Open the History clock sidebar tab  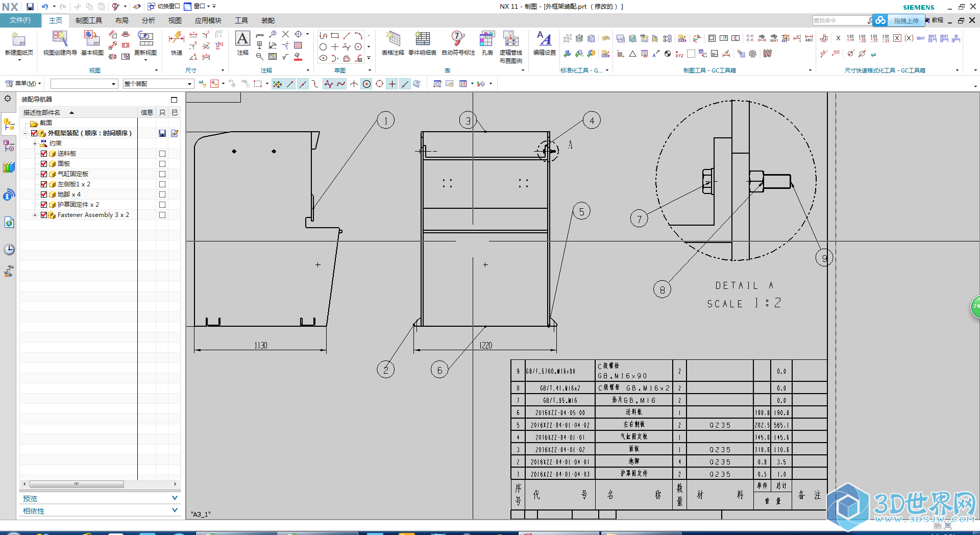(x=9, y=249)
